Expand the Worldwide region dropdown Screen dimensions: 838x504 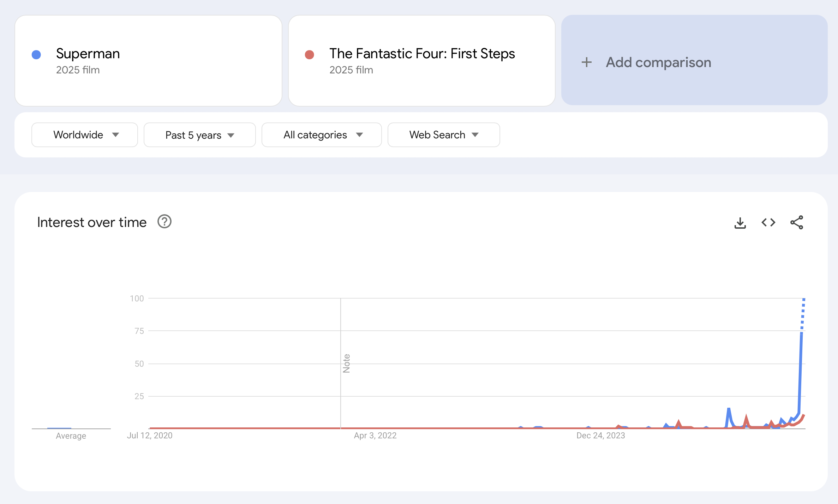click(x=85, y=135)
